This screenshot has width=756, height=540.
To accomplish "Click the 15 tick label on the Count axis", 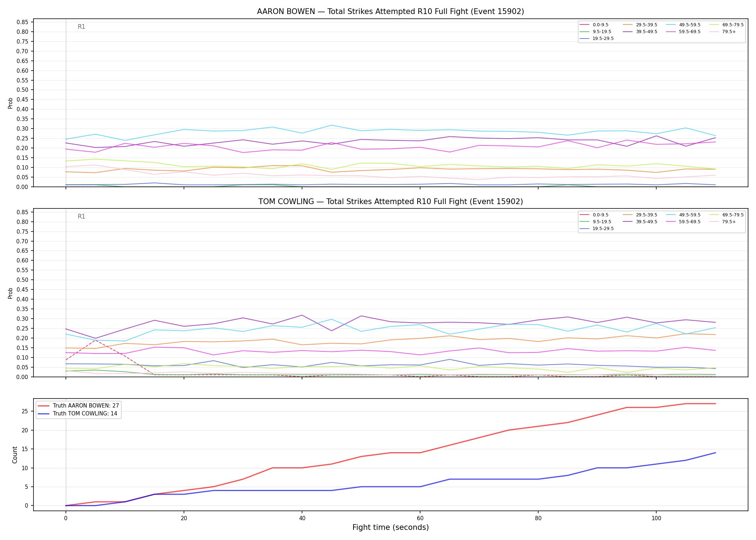I will coord(25,449).
